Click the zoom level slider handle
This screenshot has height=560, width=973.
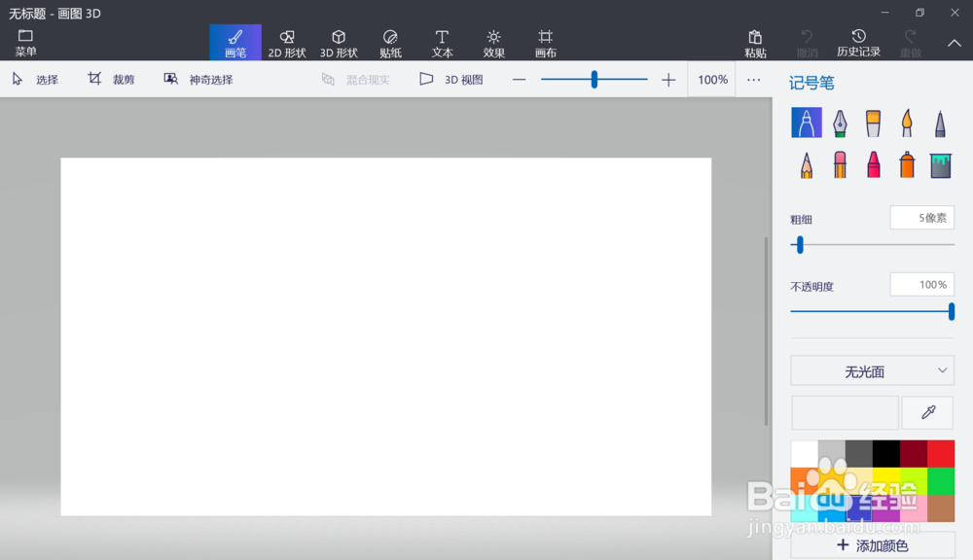coord(594,80)
